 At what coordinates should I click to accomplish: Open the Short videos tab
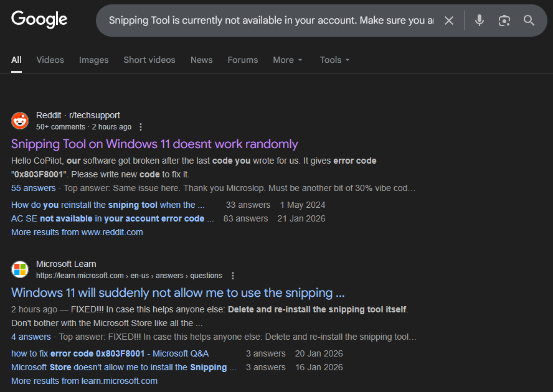pos(149,60)
